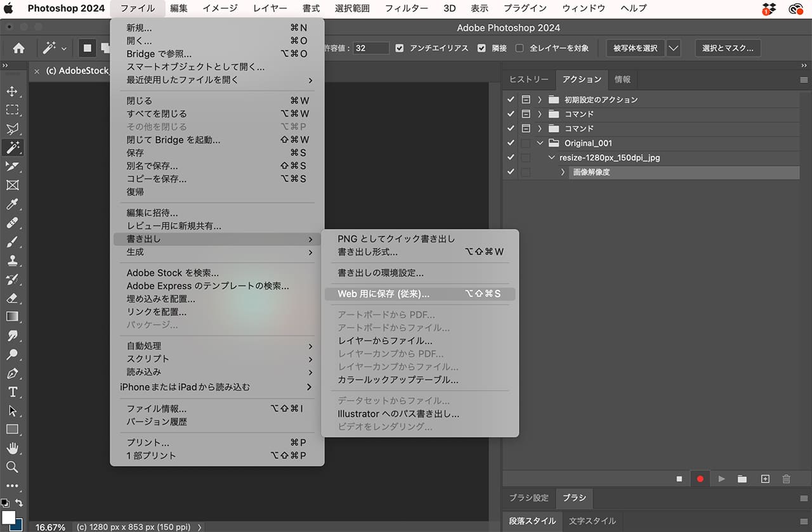This screenshot has height=532, width=812.
Task: Stop recording with the Actions stop button
Action: [679, 479]
